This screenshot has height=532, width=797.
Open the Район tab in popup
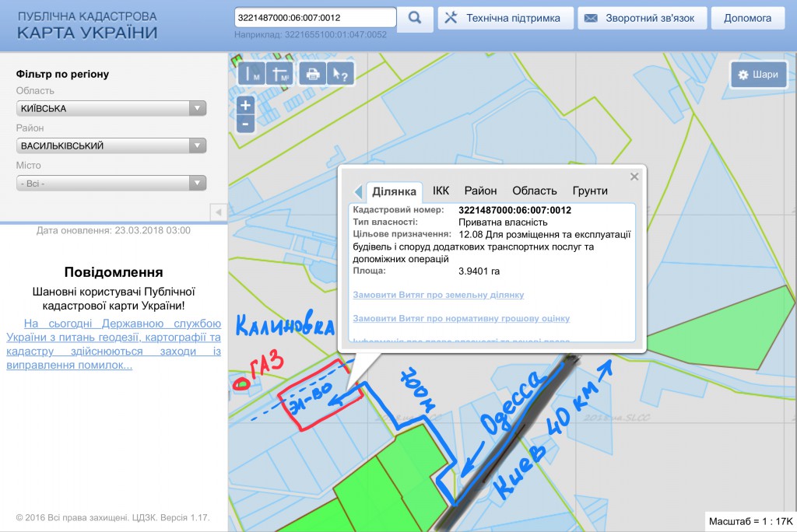[480, 191]
